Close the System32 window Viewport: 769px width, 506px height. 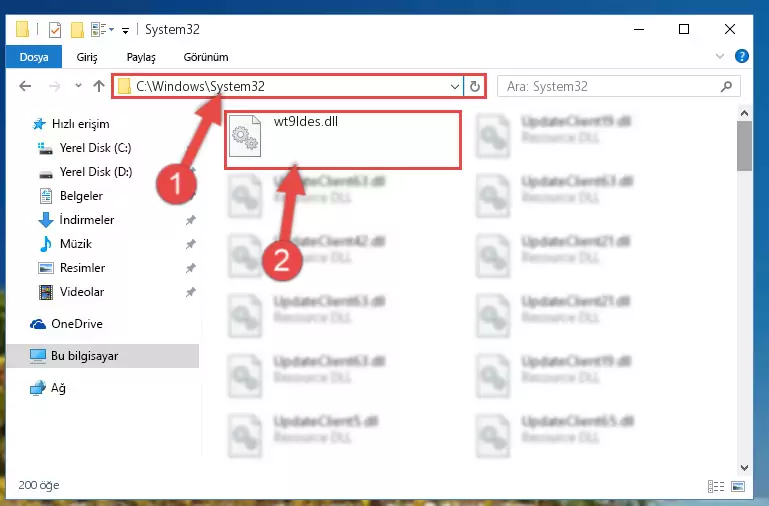coord(730,29)
